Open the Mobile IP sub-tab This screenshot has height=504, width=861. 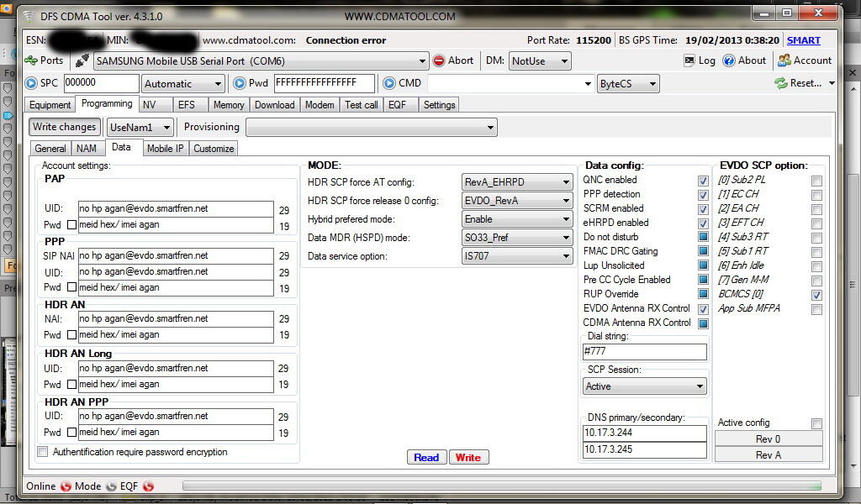(x=166, y=149)
